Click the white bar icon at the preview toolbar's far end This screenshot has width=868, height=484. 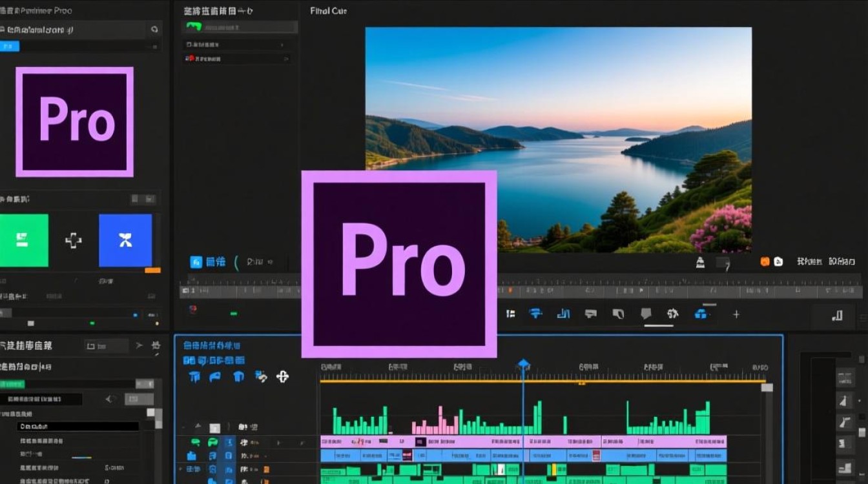838,315
